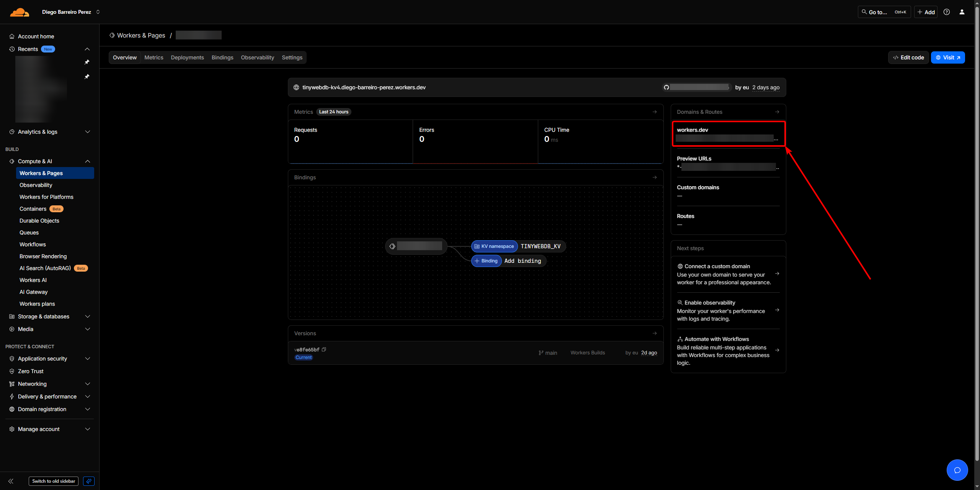This screenshot has width=980, height=490.
Task: Expand Storage & databases menu
Action: click(x=87, y=316)
